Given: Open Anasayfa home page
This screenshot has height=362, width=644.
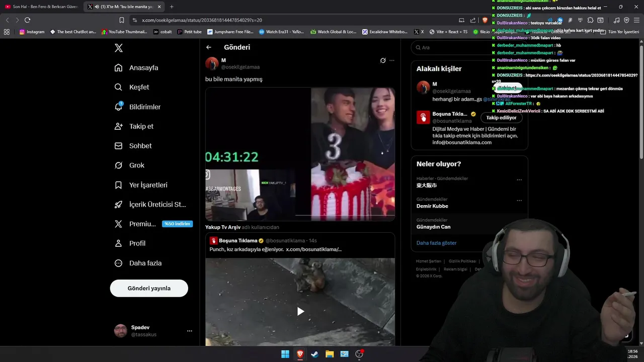Looking at the screenshot, I should click(x=136, y=67).
